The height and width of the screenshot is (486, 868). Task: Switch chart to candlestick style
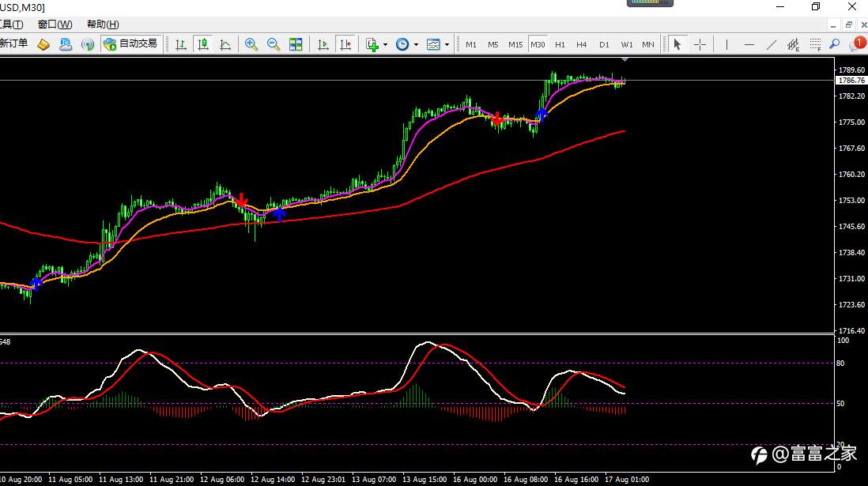[x=203, y=44]
